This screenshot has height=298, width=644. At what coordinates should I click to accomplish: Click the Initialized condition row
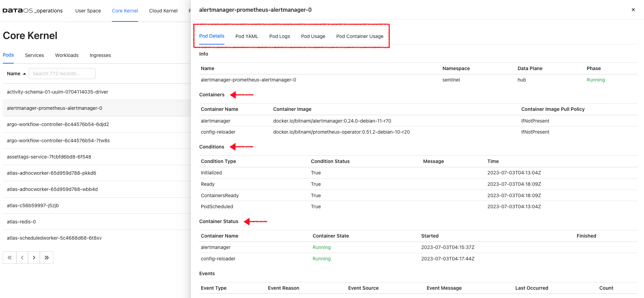click(418, 173)
